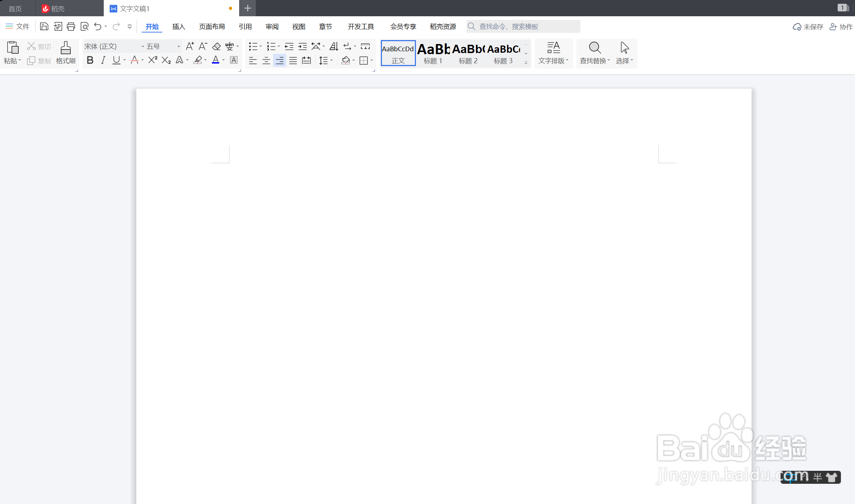
Task: Expand the Paste (粘贴) options arrow
Action: coord(20,60)
